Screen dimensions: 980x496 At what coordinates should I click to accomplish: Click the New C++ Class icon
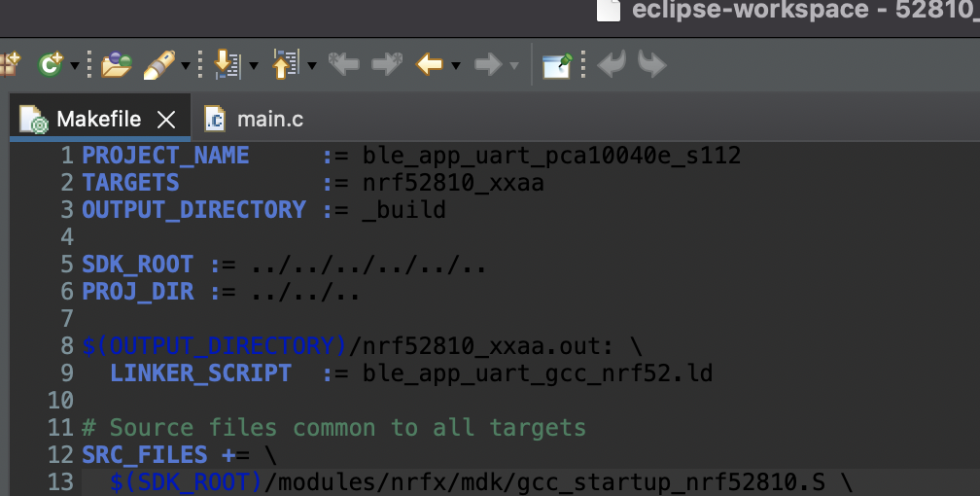pos(50,64)
